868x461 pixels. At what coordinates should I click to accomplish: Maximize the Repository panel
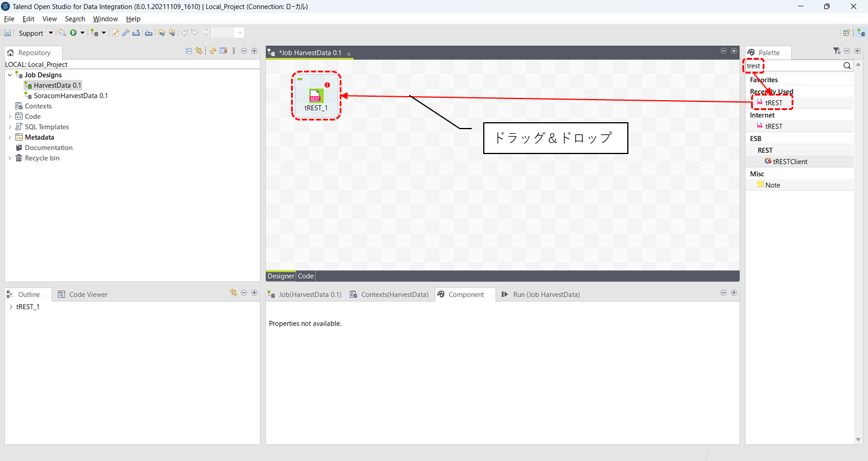tap(254, 51)
